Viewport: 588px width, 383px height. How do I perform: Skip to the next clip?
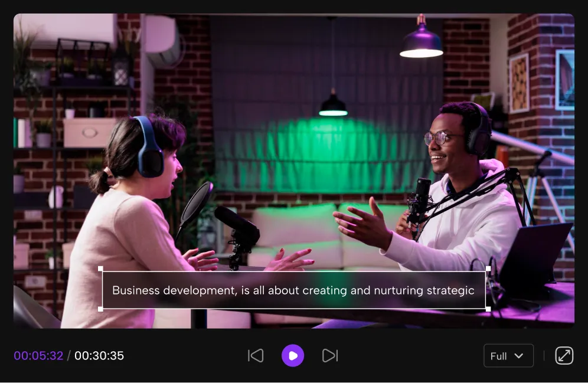pyautogui.click(x=329, y=355)
